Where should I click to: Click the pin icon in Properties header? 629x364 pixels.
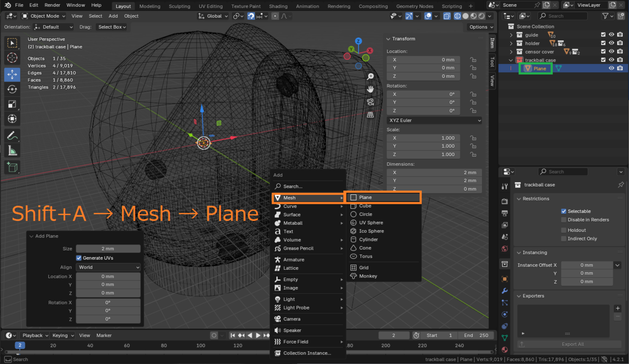click(621, 185)
